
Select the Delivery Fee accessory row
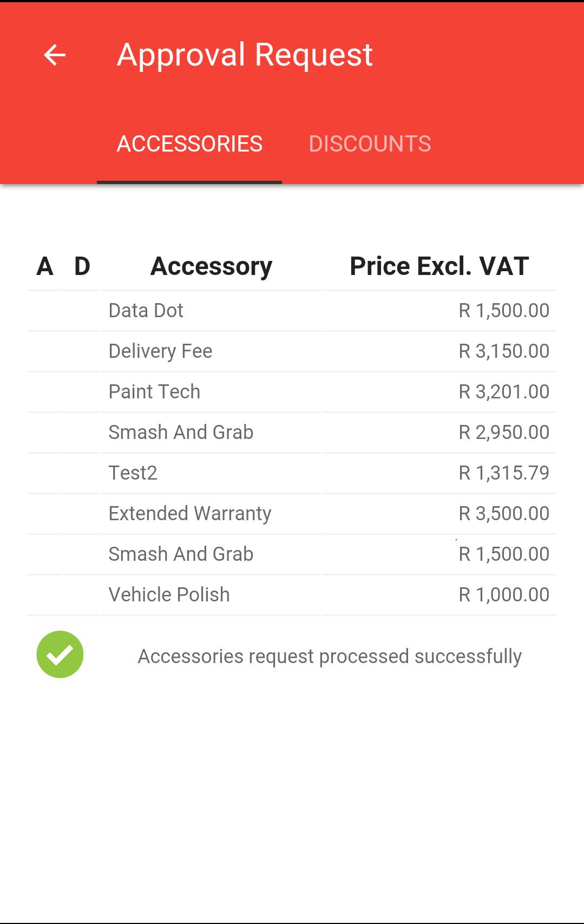coord(292,351)
